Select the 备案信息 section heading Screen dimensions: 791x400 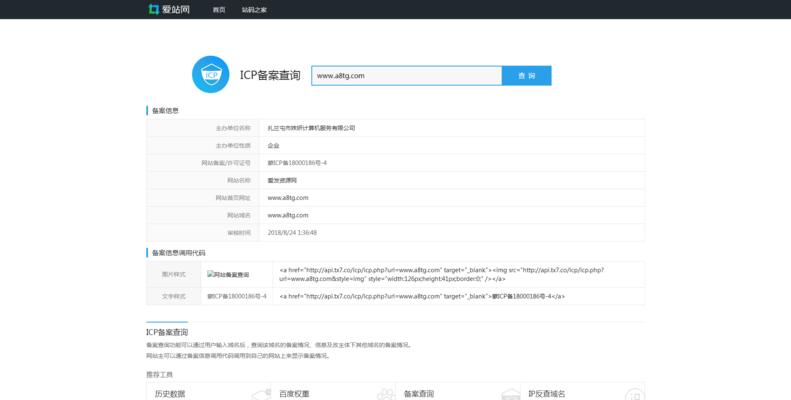click(165, 110)
